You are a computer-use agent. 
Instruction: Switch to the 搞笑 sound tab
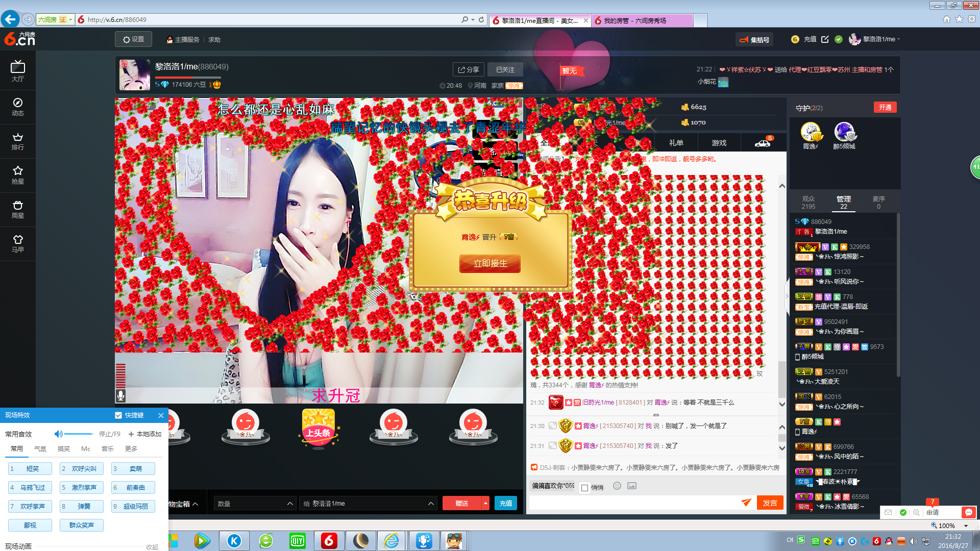pyautogui.click(x=64, y=449)
